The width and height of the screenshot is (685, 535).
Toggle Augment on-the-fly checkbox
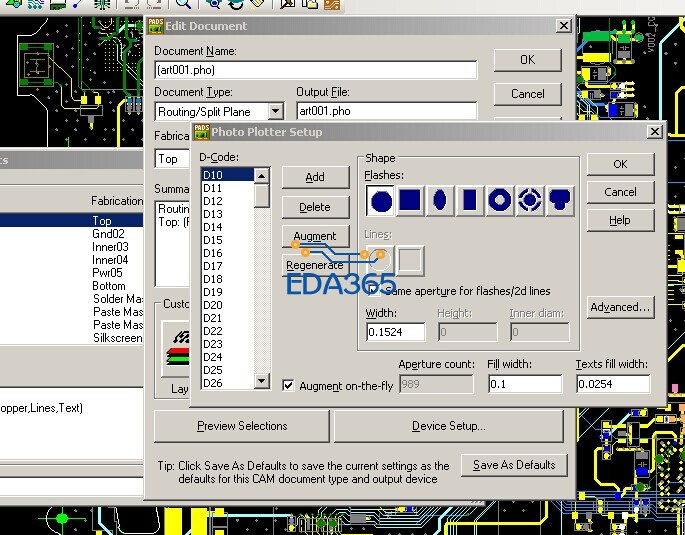click(288, 385)
